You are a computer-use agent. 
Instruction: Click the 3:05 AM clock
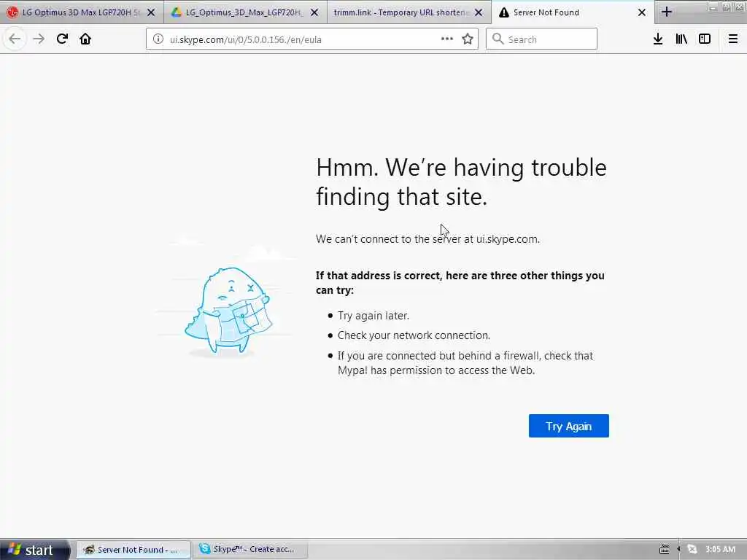click(x=720, y=550)
